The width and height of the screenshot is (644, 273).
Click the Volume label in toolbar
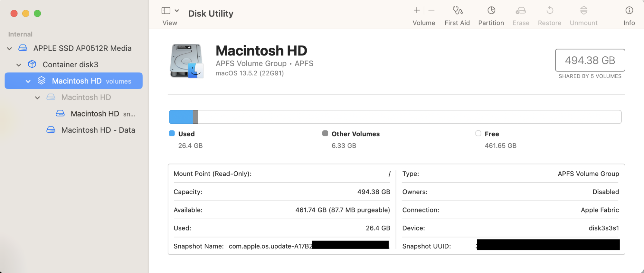[x=424, y=23]
